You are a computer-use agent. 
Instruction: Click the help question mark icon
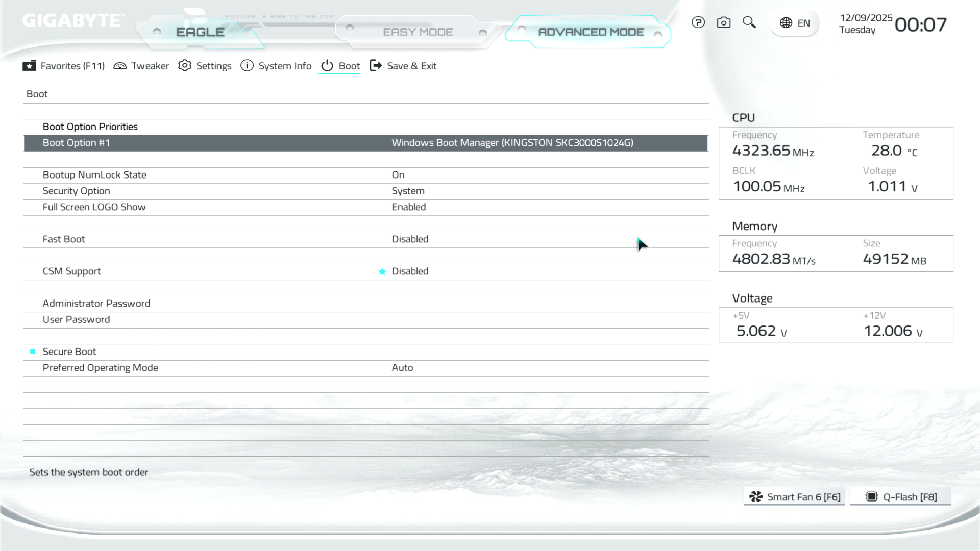click(698, 22)
